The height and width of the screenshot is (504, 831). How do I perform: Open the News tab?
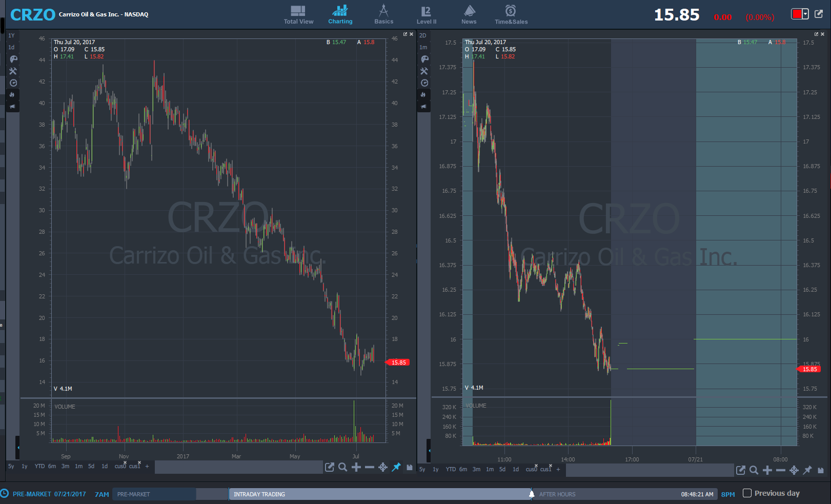[469, 14]
